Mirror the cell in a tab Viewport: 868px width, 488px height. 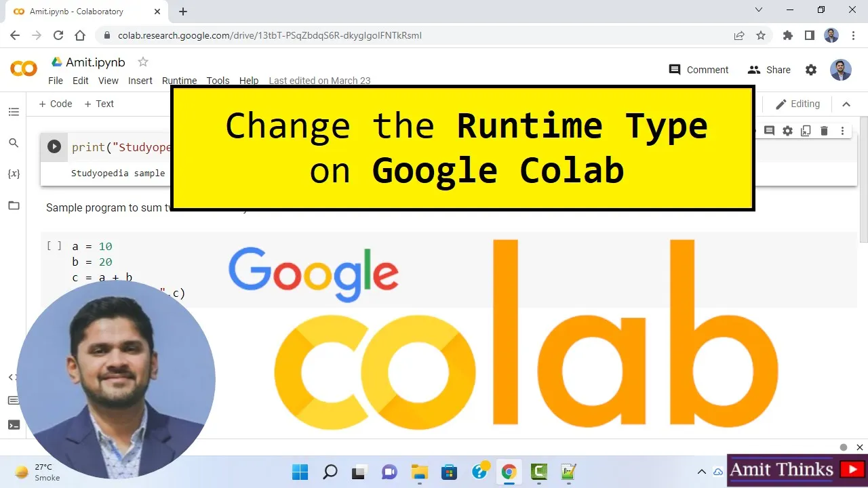click(x=806, y=131)
